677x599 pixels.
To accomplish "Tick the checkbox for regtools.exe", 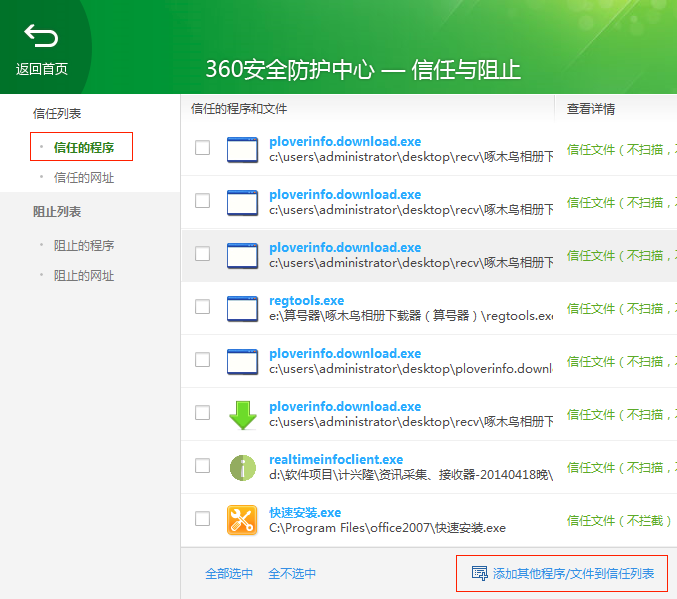I will 203,307.
